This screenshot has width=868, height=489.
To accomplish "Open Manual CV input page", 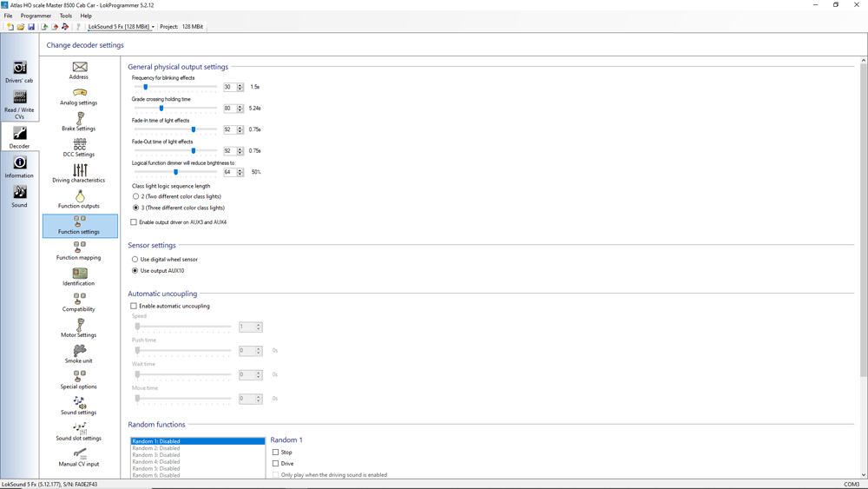I will [79, 458].
